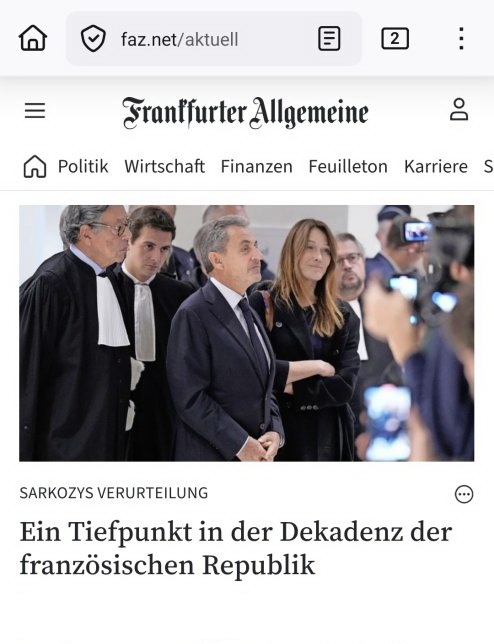
Task: Enable reader mode via page icon
Action: click(329, 39)
